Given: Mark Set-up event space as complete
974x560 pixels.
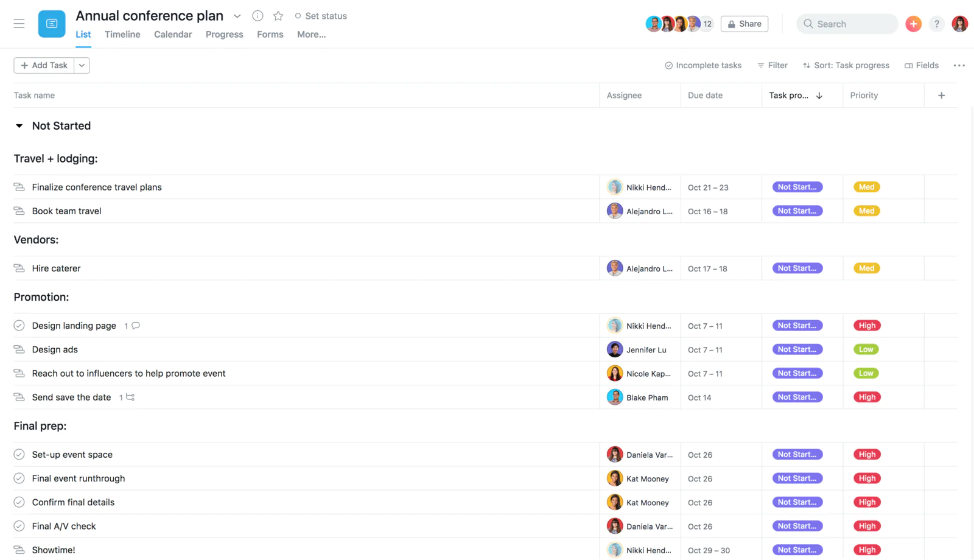Looking at the screenshot, I should click(x=18, y=454).
